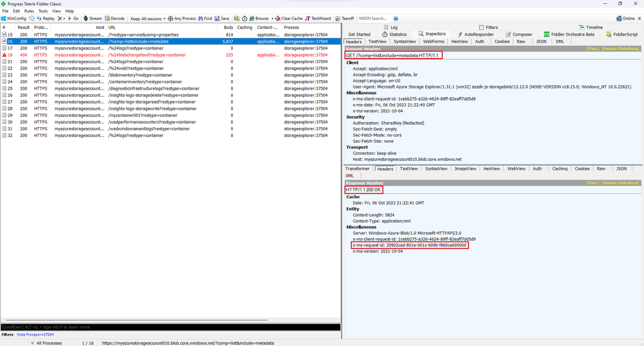This screenshot has width=644, height=346.
Task: Click the Hide Process!=37504 filter link
Action: click(35, 334)
